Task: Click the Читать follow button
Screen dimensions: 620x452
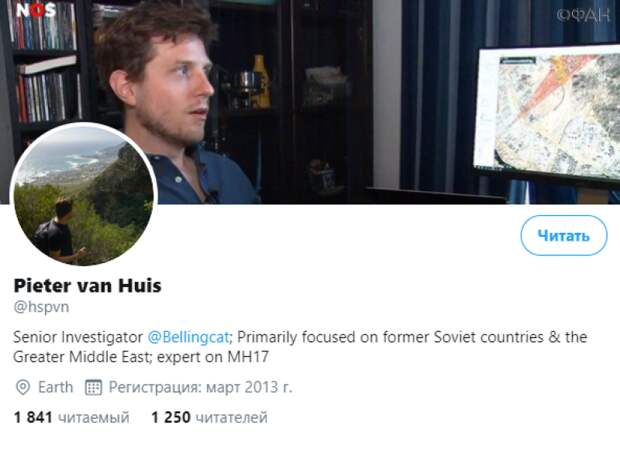Action: tap(564, 236)
